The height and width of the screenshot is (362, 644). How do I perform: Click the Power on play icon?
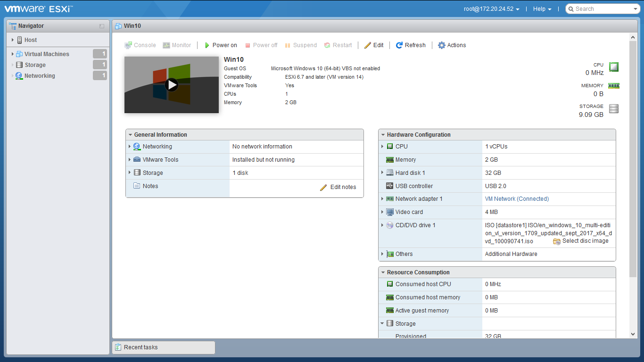coord(207,45)
